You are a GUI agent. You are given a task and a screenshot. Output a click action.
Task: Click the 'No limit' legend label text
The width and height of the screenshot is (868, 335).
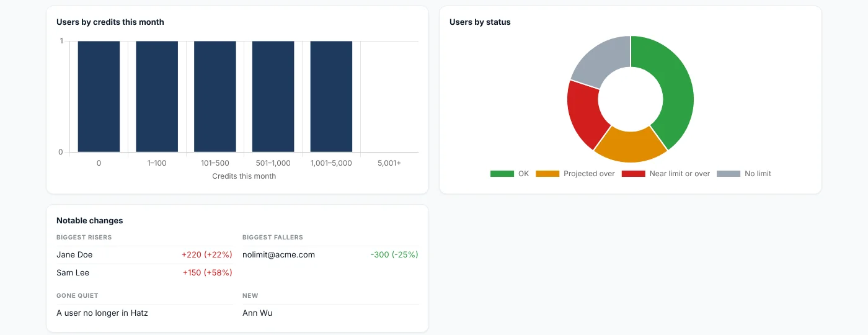tap(758, 174)
